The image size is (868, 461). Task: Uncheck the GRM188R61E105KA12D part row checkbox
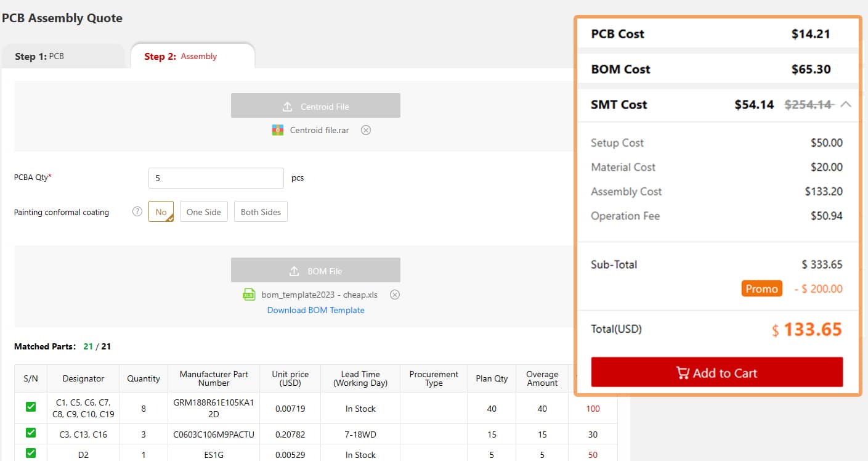coord(31,407)
